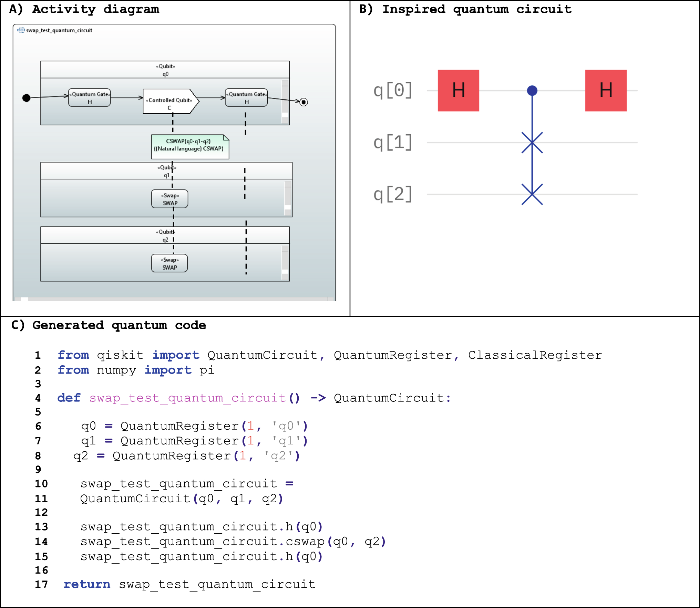This screenshot has width=700, height=608.
Task: Click the swap X marker on q[2]
Action: pyautogui.click(x=532, y=195)
